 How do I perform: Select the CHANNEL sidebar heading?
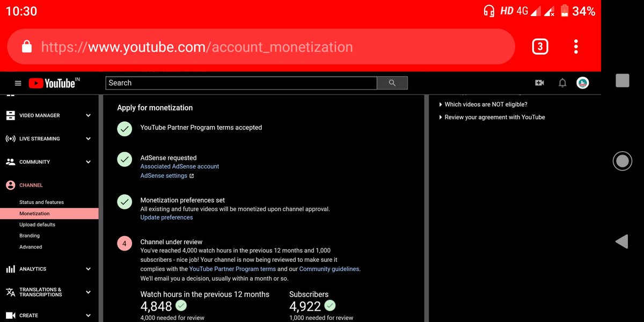point(31,185)
